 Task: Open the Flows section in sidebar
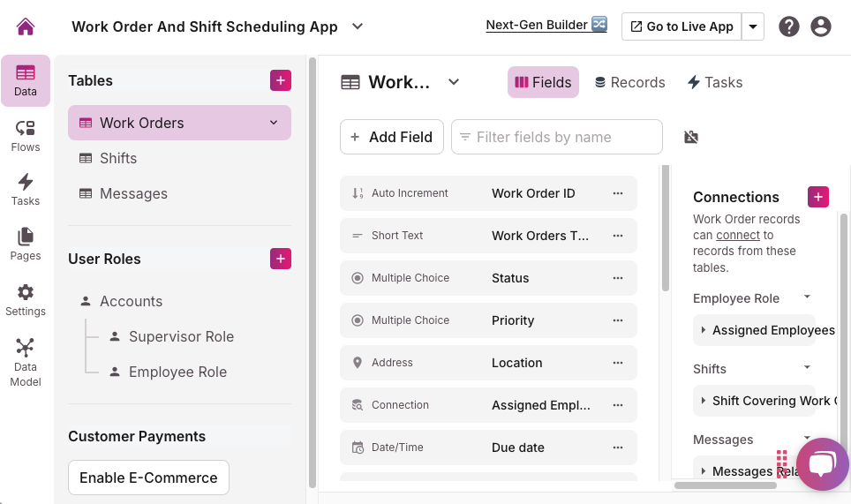click(x=26, y=136)
